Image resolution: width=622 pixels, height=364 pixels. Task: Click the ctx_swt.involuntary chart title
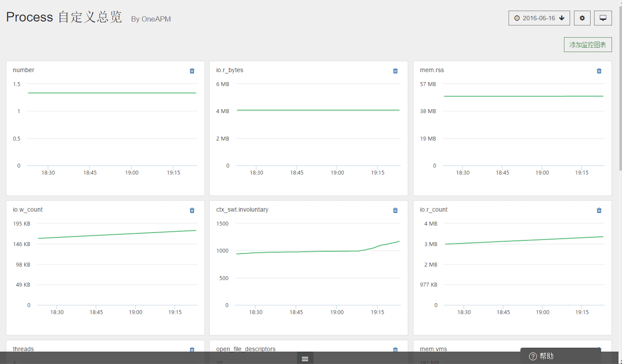click(242, 210)
